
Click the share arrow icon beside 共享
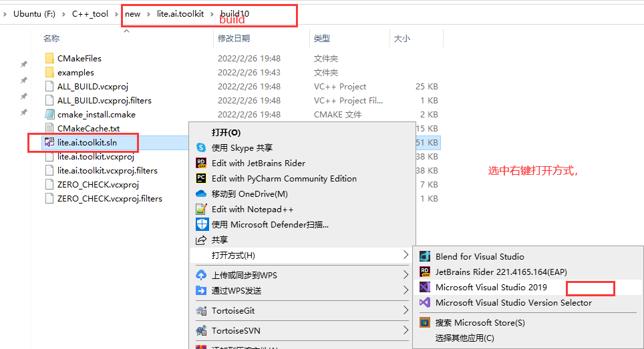click(x=201, y=240)
